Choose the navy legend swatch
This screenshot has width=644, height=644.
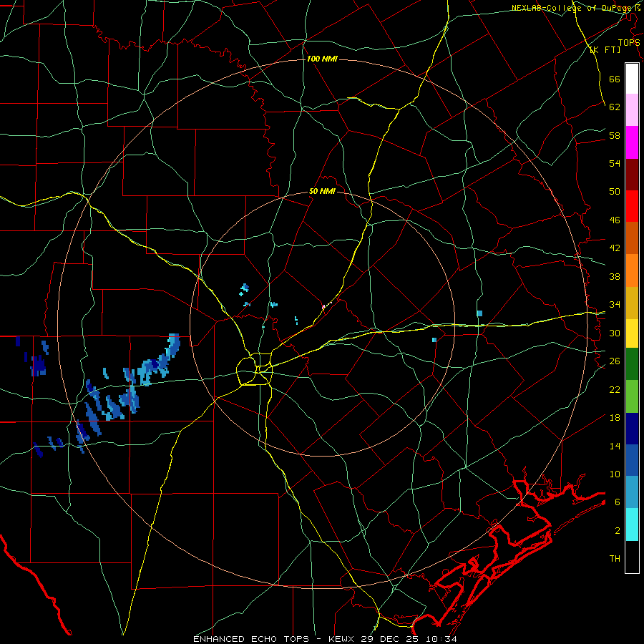(x=632, y=429)
